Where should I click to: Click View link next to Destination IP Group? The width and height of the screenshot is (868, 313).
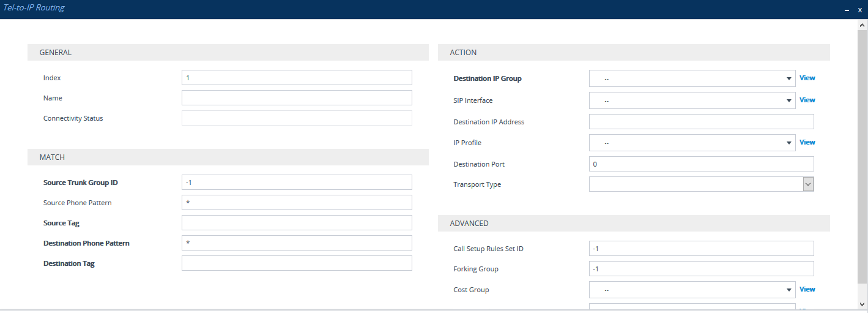pyautogui.click(x=807, y=78)
